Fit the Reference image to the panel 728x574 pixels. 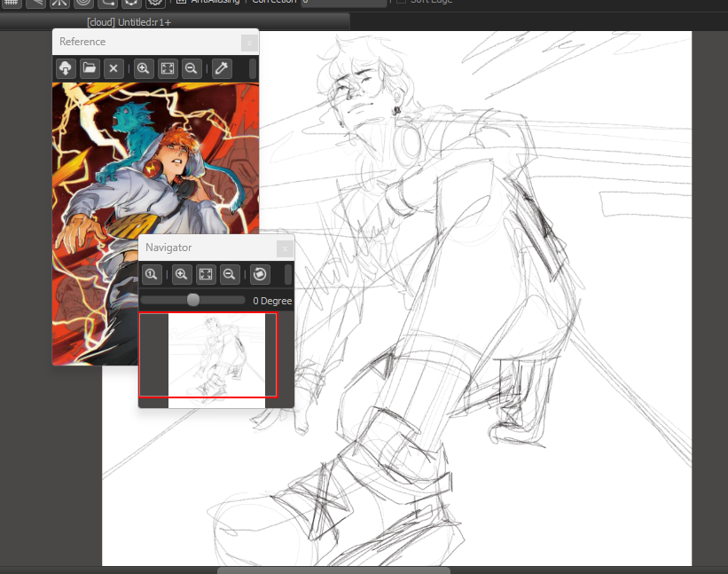pos(168,68)
